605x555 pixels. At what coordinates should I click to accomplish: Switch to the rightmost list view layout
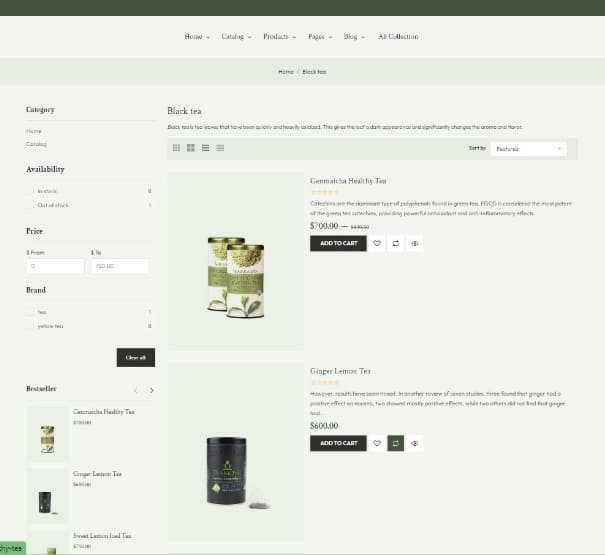220,148
